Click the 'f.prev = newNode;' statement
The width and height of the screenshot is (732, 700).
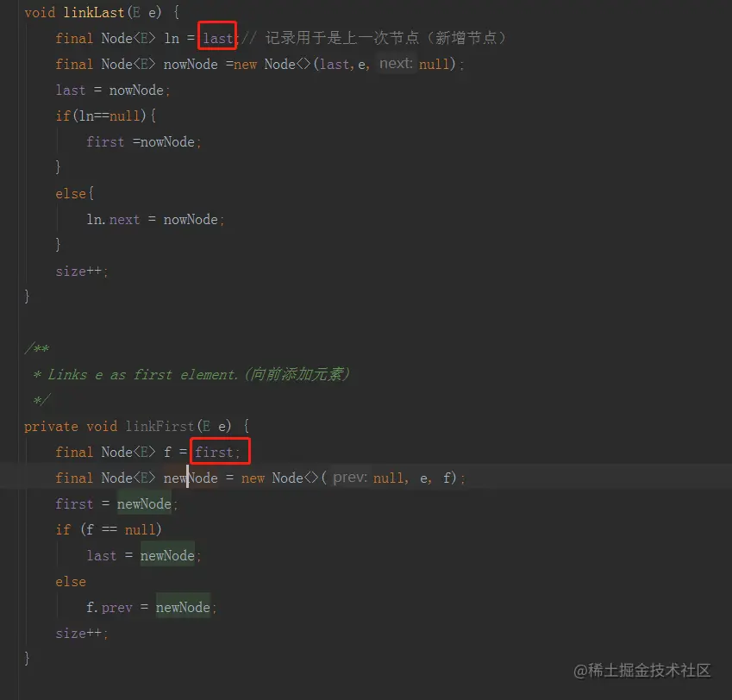click(151, 607)
